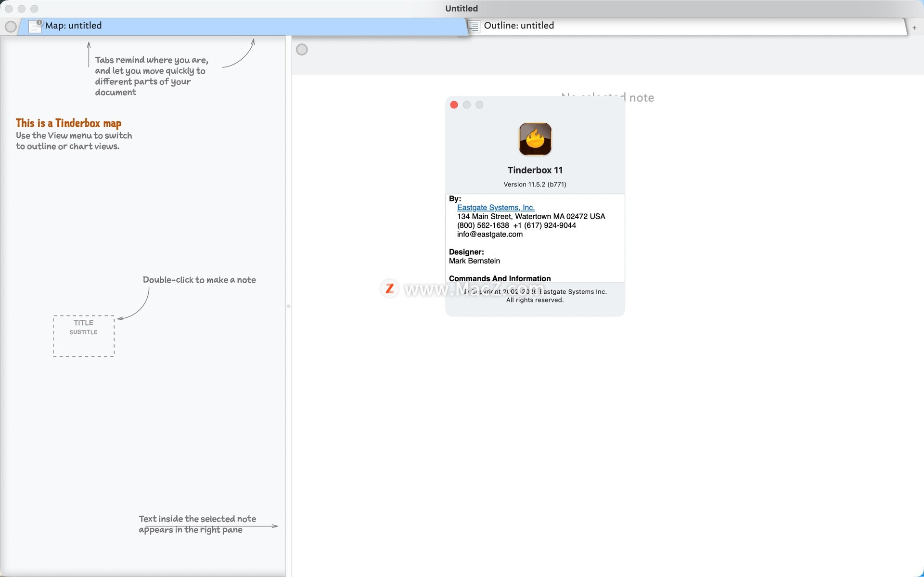The width and height of the screenshot is (924, 577).
Task: Click the Map tab document icon
Action: [35, 26]
